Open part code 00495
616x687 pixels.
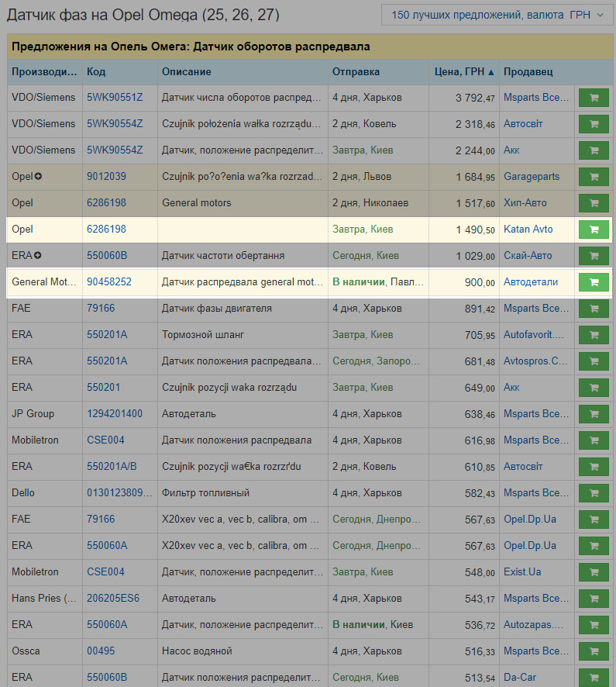[101, 651]
